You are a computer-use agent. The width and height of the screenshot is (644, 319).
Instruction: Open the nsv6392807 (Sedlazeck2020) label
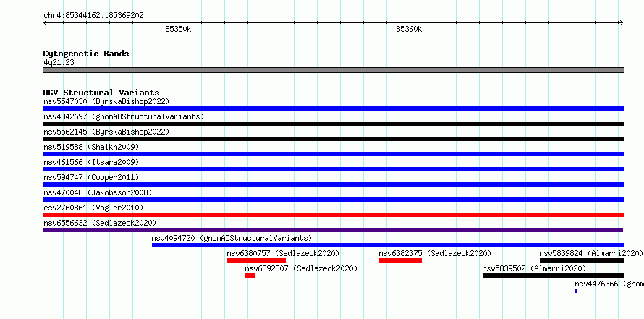(301, 268)
